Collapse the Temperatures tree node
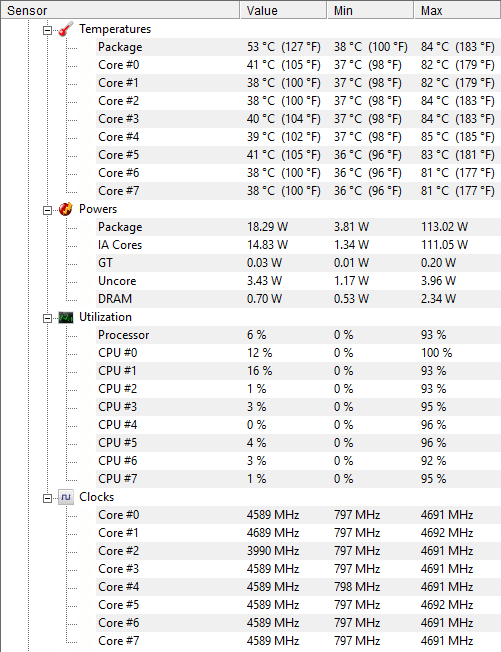This screenshot has height=652, width=501. pyautogui.click(x=47, y=30)
